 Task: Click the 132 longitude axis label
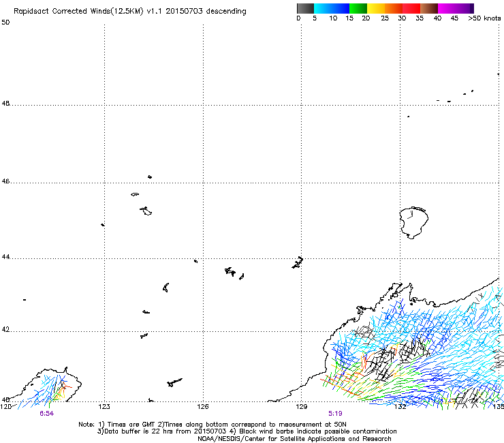click(400, 407)
